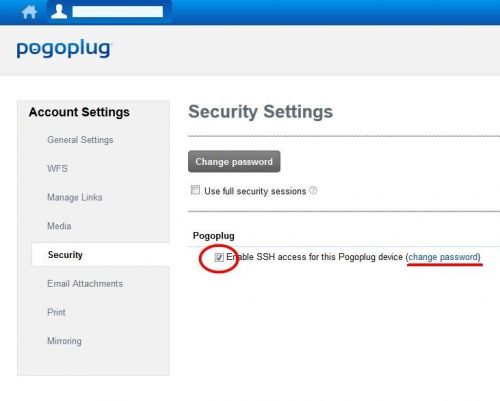This screenshot has height=401, width=500.
Task: Click the Pogoplug device section label
Action: point(213,236)
